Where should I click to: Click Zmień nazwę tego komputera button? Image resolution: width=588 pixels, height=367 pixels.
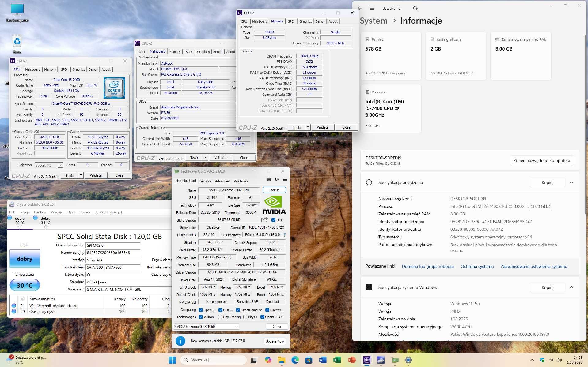[542, 160]
